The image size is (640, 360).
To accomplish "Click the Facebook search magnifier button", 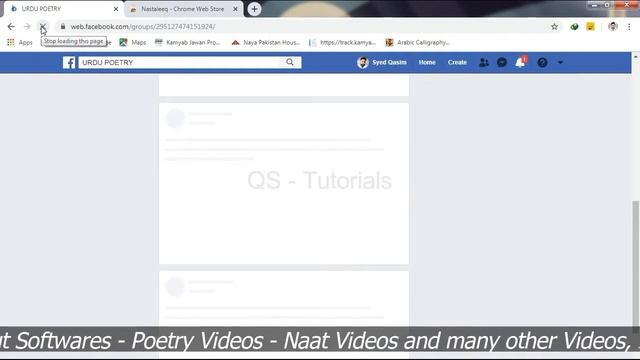I will point(290,62).
